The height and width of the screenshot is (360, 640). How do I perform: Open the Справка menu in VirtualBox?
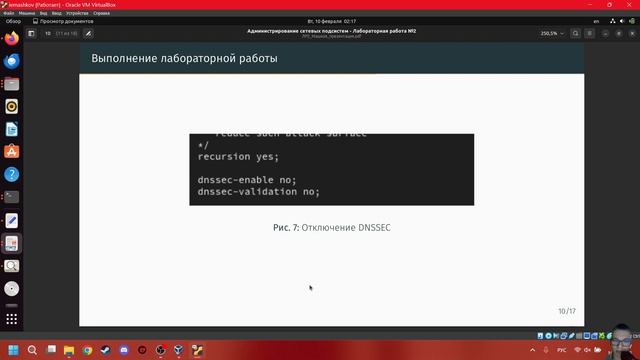click(101, 13)
